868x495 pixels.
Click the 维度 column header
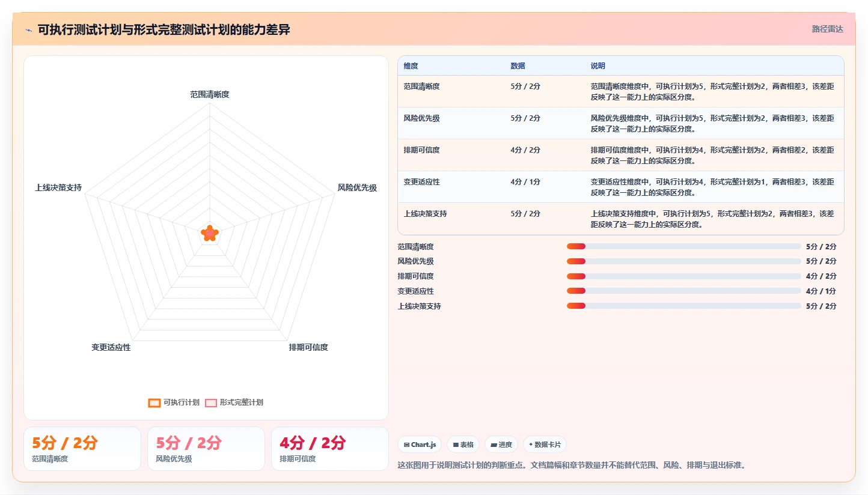(411, 66)
